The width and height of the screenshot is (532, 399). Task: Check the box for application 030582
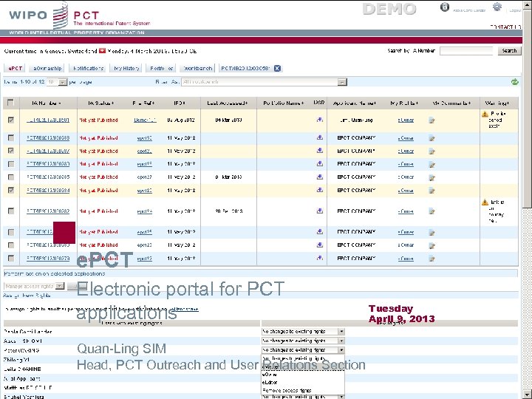click(x=11, y=211)
